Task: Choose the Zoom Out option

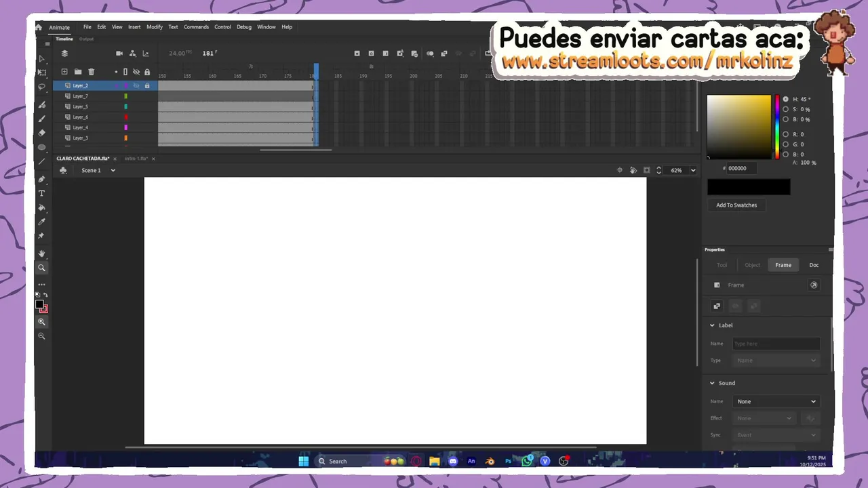Action: tap(41, 336)
